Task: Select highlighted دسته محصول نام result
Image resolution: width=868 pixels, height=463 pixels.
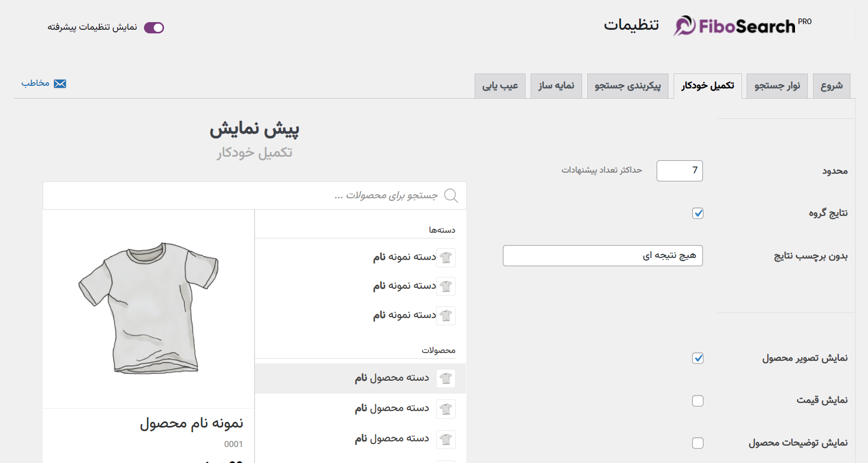Action: coord(360,379)
